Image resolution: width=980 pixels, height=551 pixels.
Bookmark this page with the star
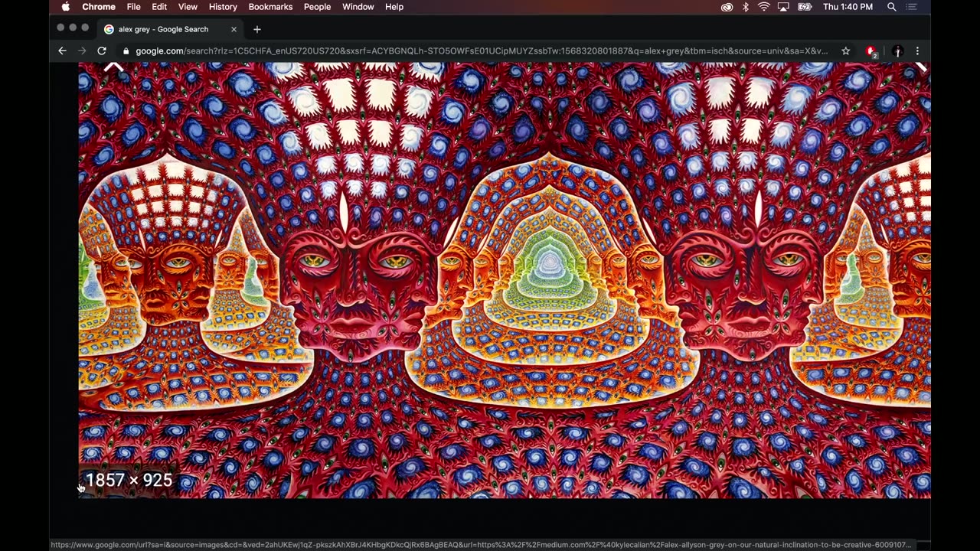pos(845,51)
